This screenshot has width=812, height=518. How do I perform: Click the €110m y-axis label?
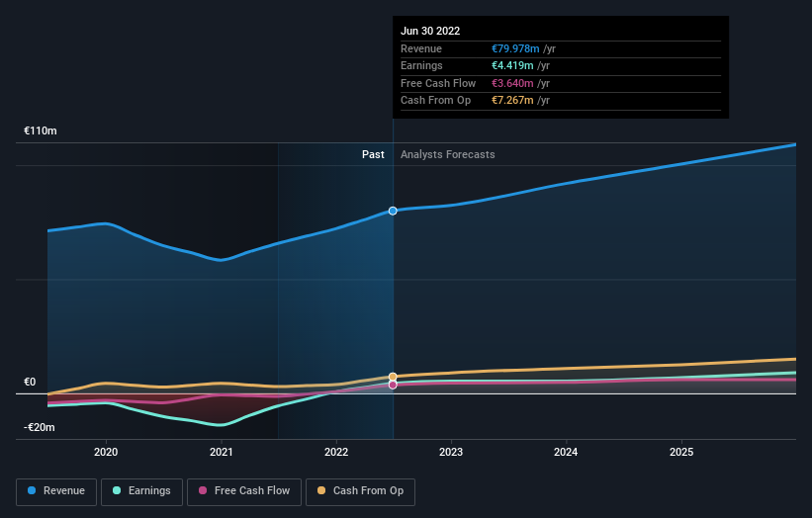click(x=41, y=130)
